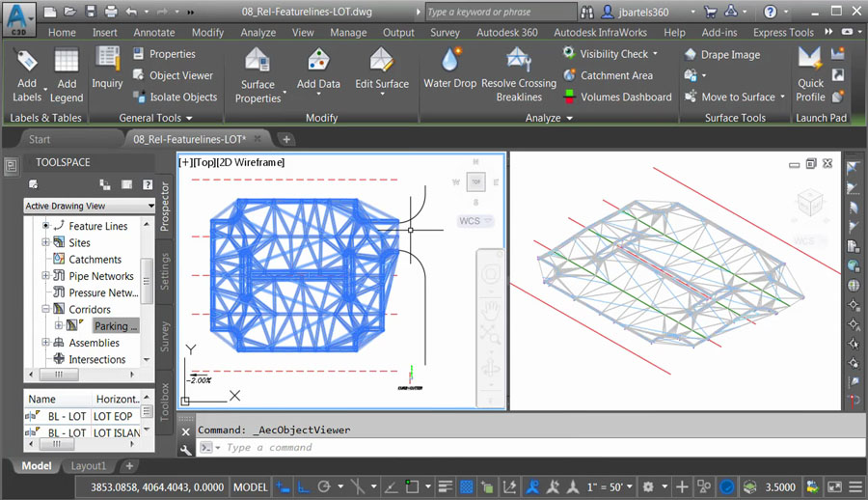Click the Properties button in General Tools
The image size is (868, 500).
[x=164, y=54]
